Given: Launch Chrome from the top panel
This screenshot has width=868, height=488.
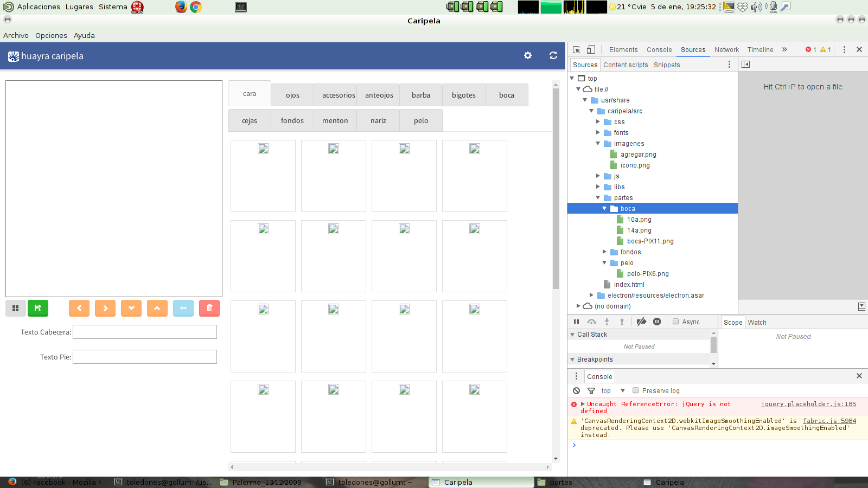Looking at the screenshot, I should (x=196, y=7).
